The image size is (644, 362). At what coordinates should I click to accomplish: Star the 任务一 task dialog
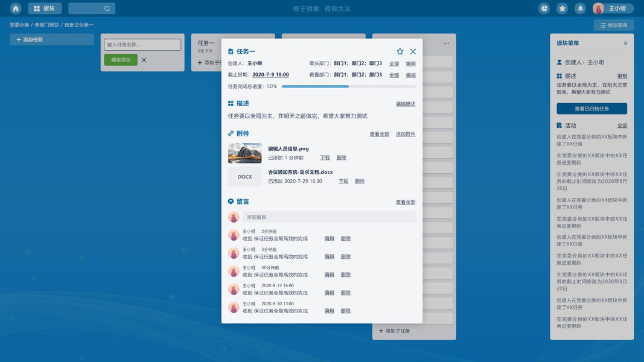click(x=400, y=51)
